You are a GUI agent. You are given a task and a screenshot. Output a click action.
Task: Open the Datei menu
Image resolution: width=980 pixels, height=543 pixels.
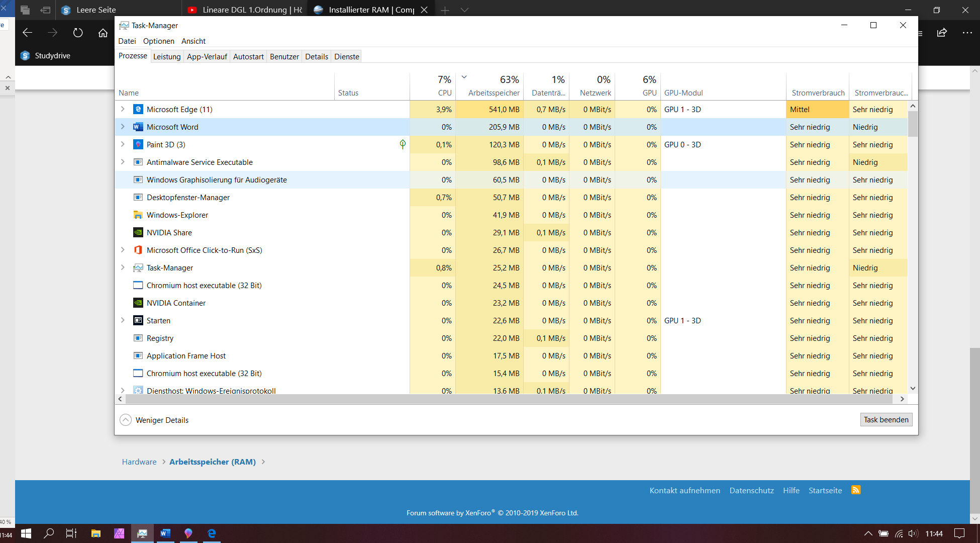point(127,41)
